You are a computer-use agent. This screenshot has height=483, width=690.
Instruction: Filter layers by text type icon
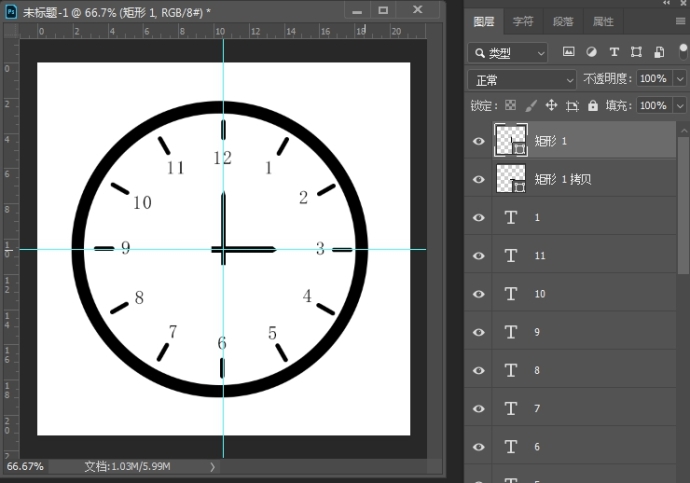(613, 52)
